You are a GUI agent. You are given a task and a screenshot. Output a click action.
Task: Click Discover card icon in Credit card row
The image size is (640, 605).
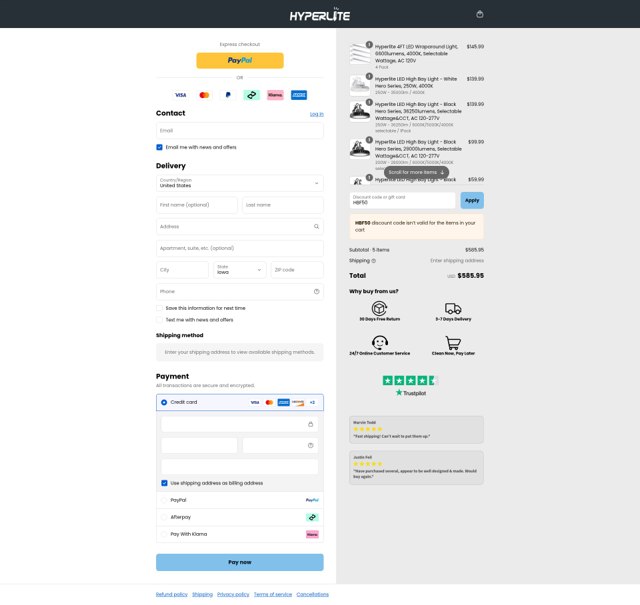[x=298, y=403]
